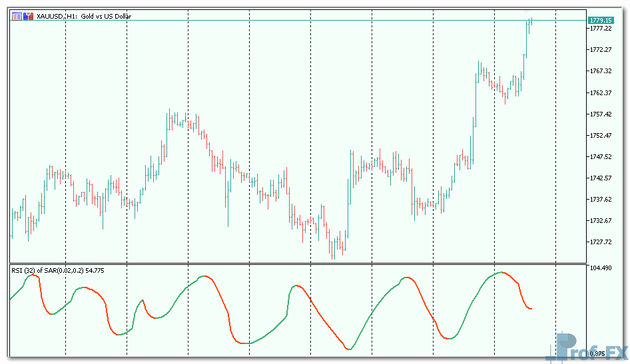Click the One Click Trading panel icon

click(17, 15)
